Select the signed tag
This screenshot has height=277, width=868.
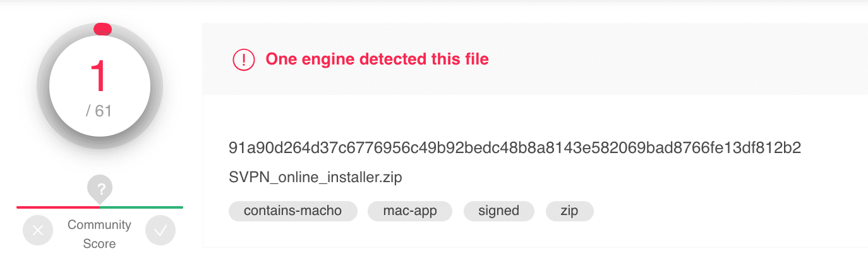coord(499,211)
